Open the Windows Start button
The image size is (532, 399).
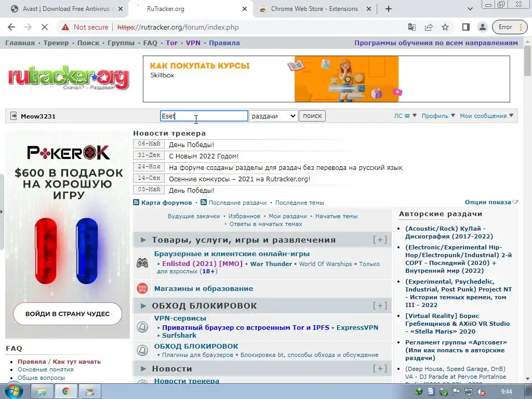pyautogui.click(x=14, y=392)
